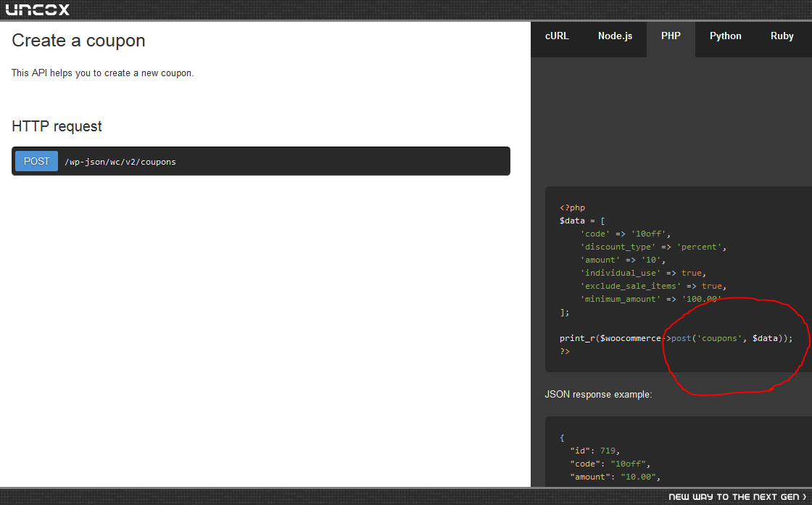Click the '<?php' opening tag line
This screenshot has width=812, height=505.
pyautogui.click(x=572, y=208)
